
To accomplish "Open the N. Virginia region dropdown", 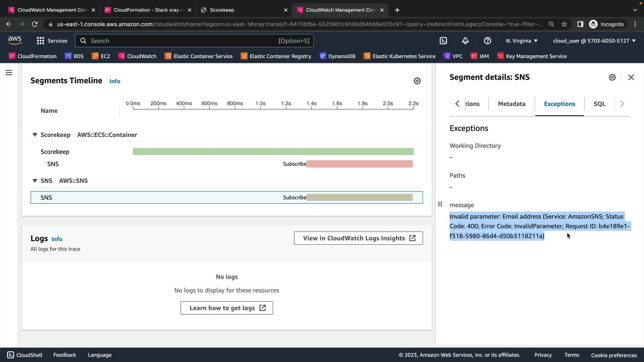I will (522, 41).
